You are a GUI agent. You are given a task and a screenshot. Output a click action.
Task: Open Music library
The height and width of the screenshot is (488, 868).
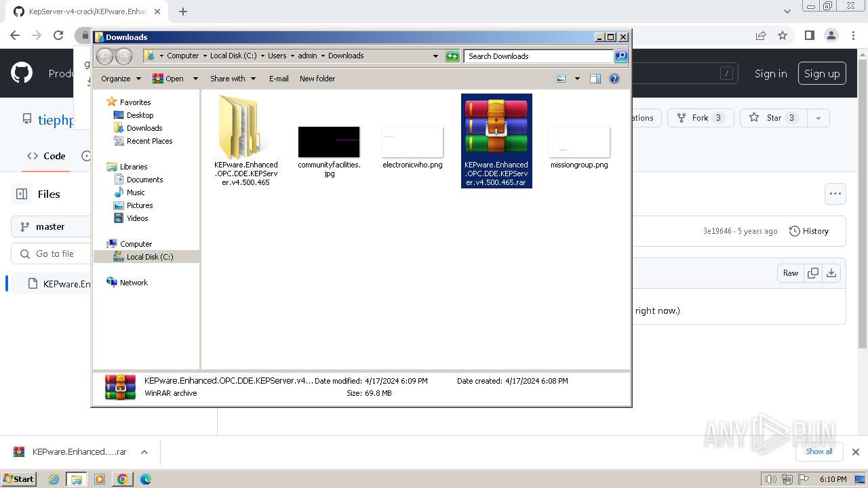tap(136, 192)
